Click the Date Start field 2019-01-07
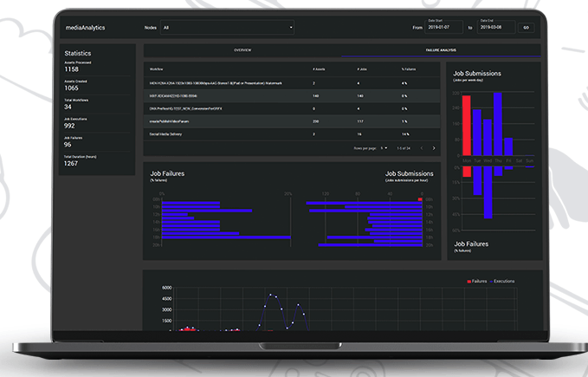Viewport: 588px width, 377px height. pos(443,26)
